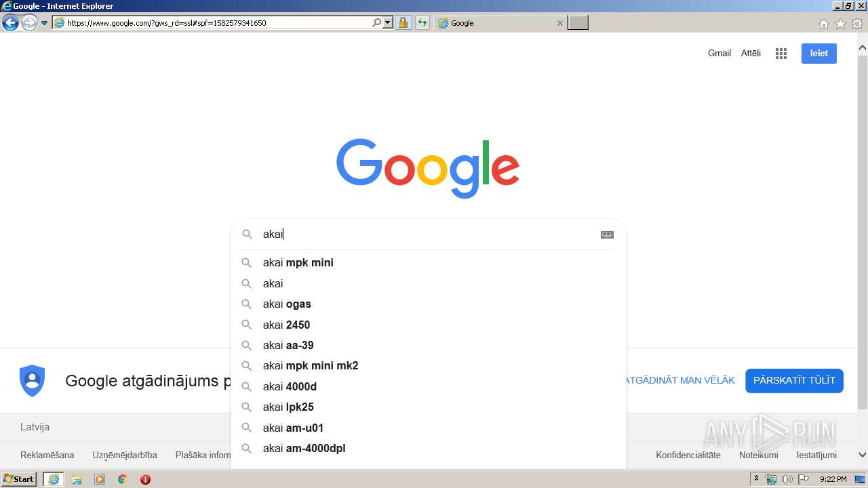Click the Windows Start button
Viewport: 868px width, 488px height.
click(19, 479)
